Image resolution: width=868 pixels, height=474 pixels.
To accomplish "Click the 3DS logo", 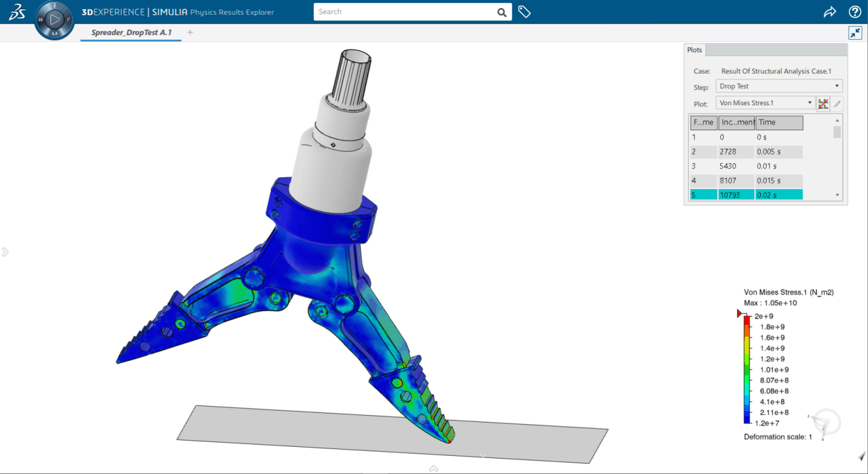I will [x=16, y=11].
